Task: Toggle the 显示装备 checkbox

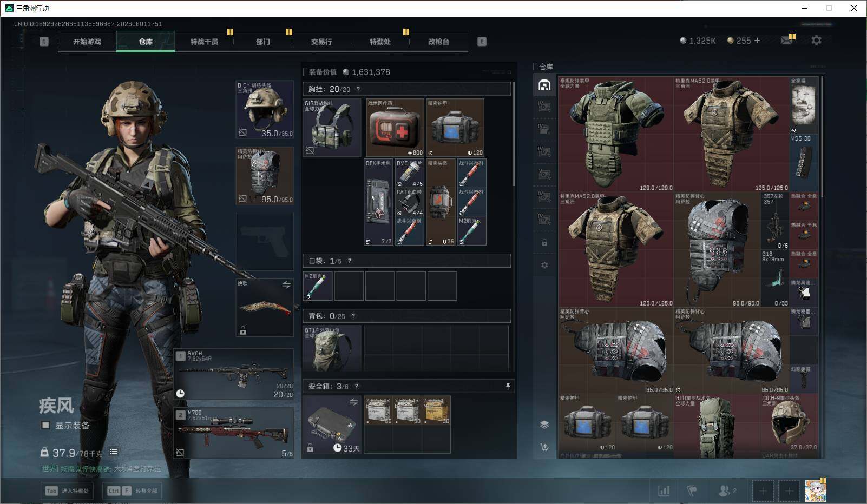Action: [46, 426]
